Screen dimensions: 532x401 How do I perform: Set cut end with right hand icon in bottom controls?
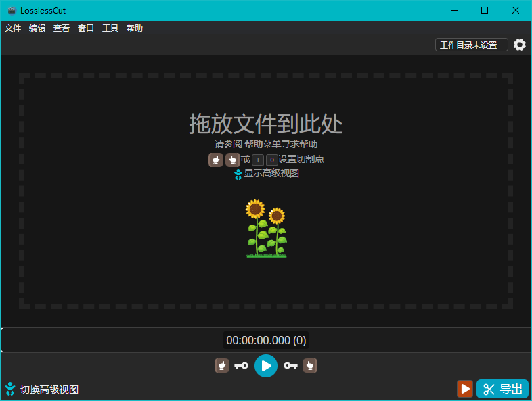click(x=310, y=366)
